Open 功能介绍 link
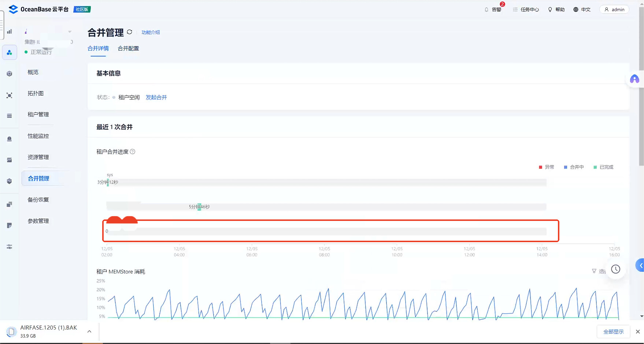The image size is (644, 344). pyautogui.click(x=151, y=32)
